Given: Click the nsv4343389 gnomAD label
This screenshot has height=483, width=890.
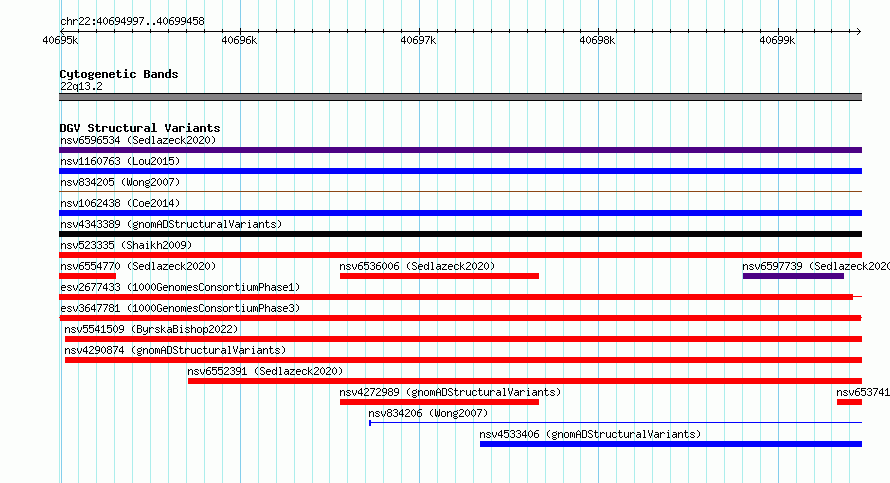Looking at the screenshot, I should pos(171,224).
